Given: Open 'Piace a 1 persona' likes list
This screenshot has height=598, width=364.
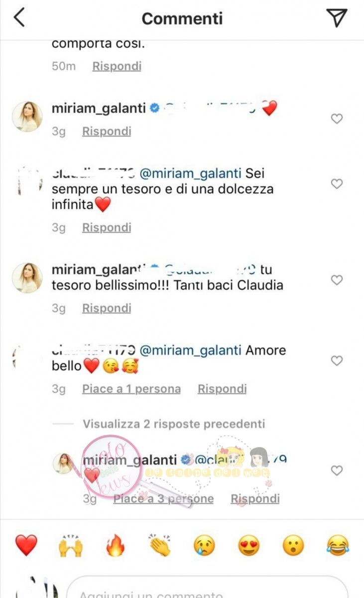Looking at the screenshot, I should (131, 389).
